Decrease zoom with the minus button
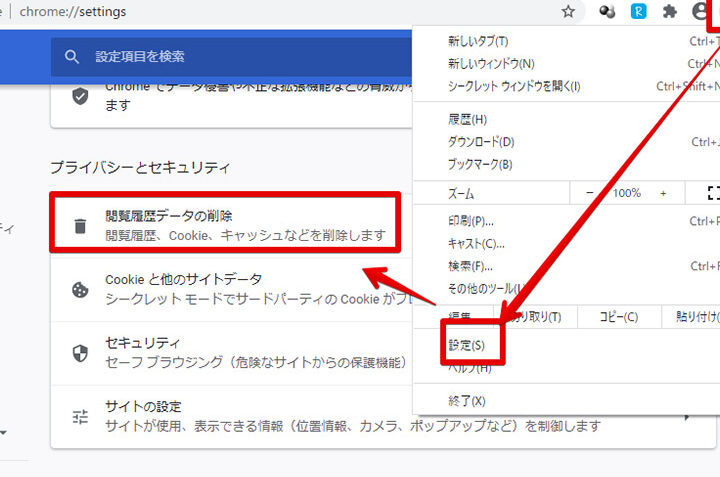Viewport: 720px width, 477px height. pos(590,192)
